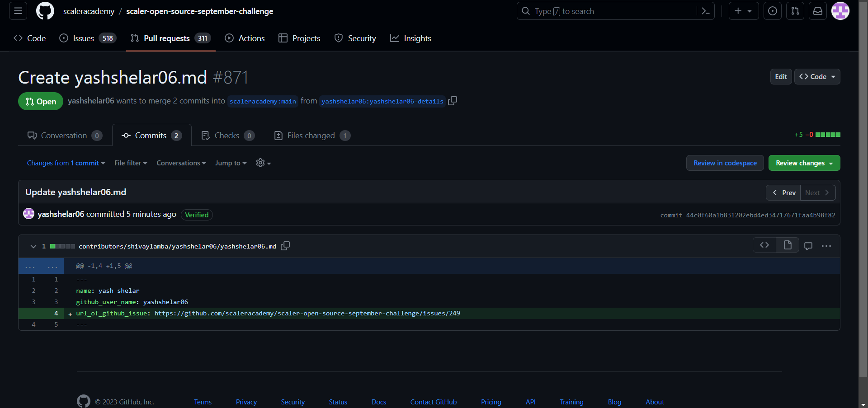Copy the yashshelar06-details branch name
Screen dimensions: 868x408
coord(452,101)
